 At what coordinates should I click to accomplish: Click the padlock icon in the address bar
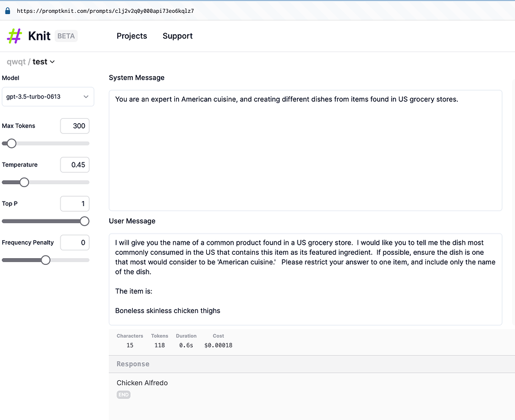click(7, 10)
